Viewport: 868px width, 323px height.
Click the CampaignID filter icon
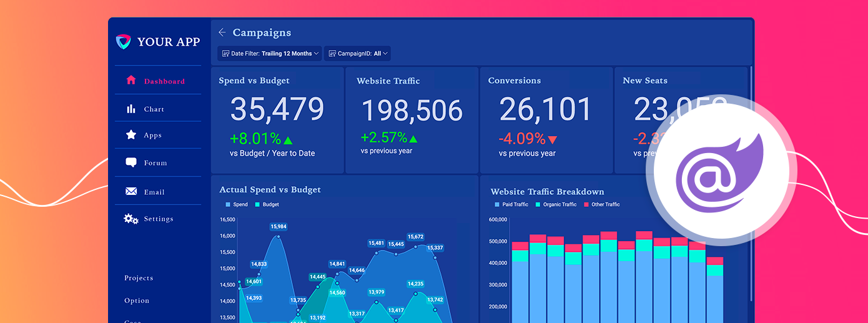tap(332, 54)
